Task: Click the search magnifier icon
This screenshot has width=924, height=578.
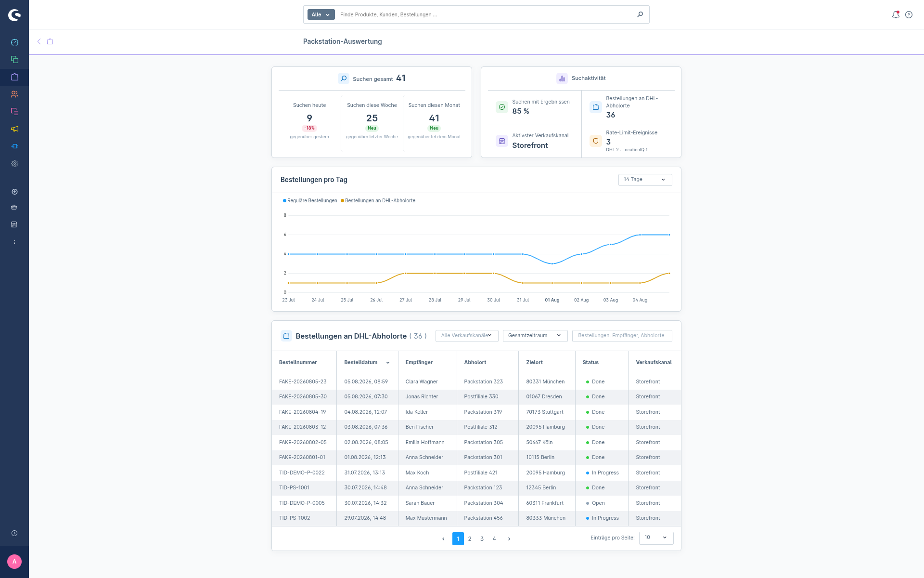Action: 640,14
